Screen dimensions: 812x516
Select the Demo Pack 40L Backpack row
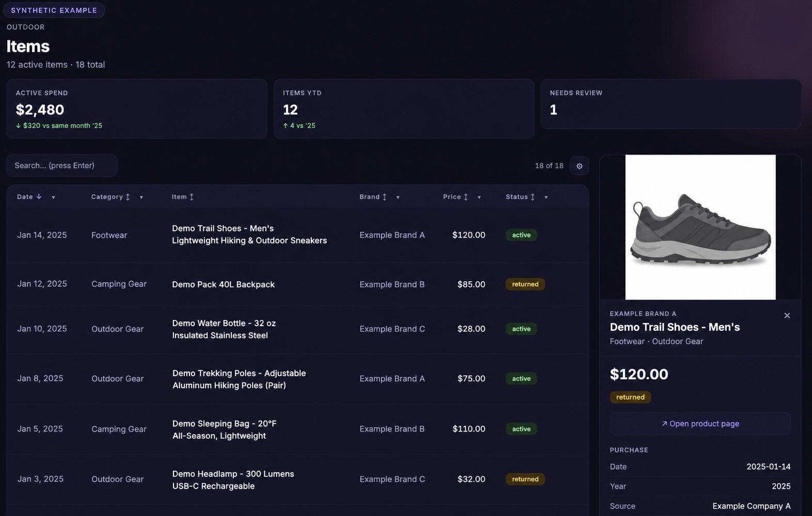click(297, 284)
